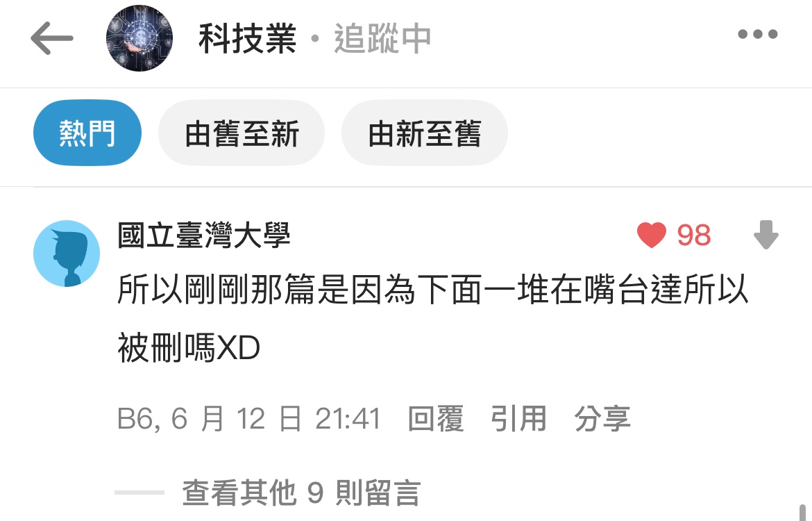
Task: Share the comment via 分享
Action: tap(602, 419)
